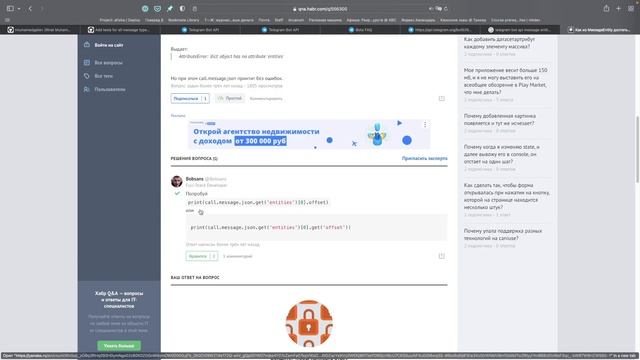Reload the current page
This screenshot has width=640, height=360.
[x=446, y=9]
